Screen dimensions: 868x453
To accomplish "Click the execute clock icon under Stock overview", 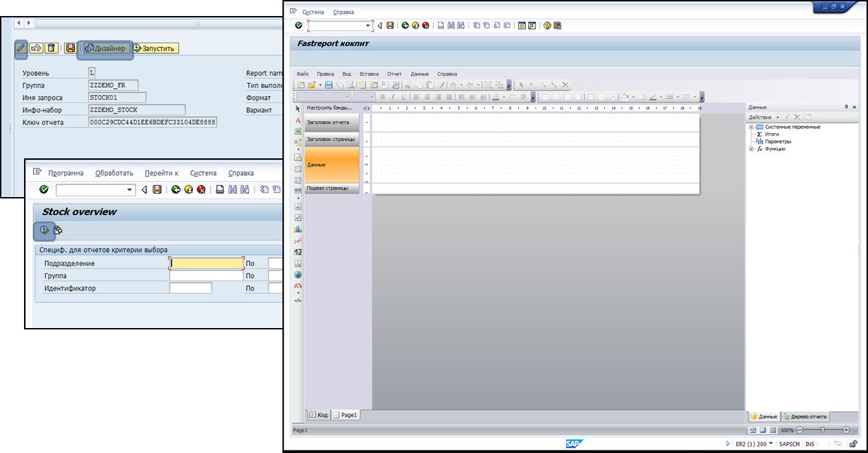I will click(44, 231).
